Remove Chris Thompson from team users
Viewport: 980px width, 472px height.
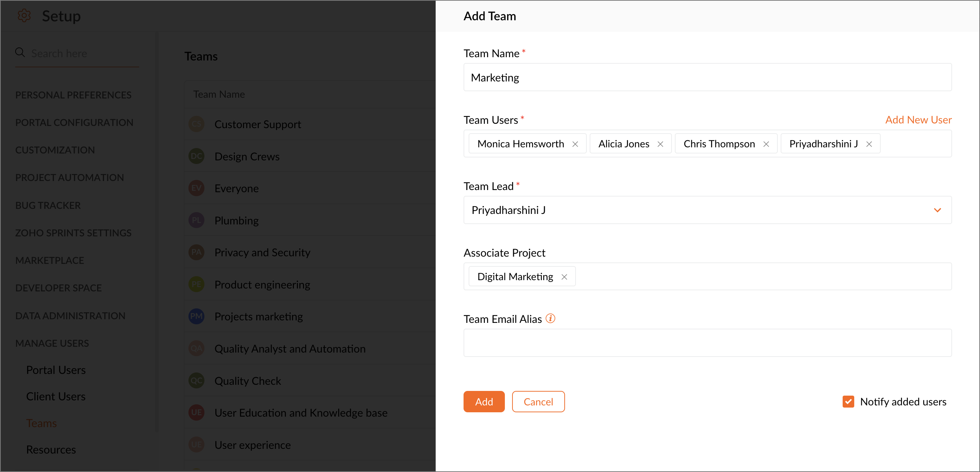pos(766,144)
